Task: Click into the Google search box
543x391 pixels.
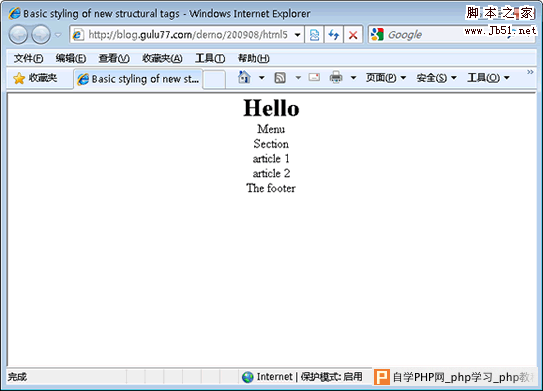Action: (x=443, y=35)
